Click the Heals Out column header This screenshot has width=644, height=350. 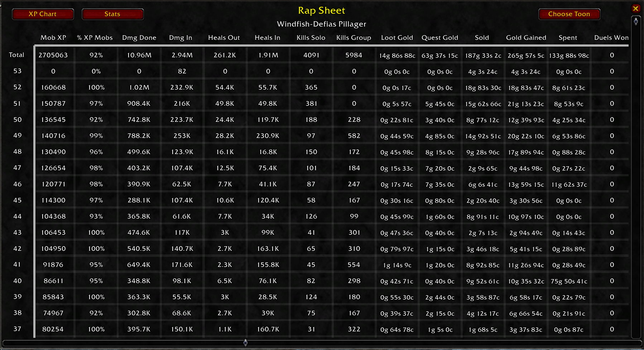click(224, 38)
